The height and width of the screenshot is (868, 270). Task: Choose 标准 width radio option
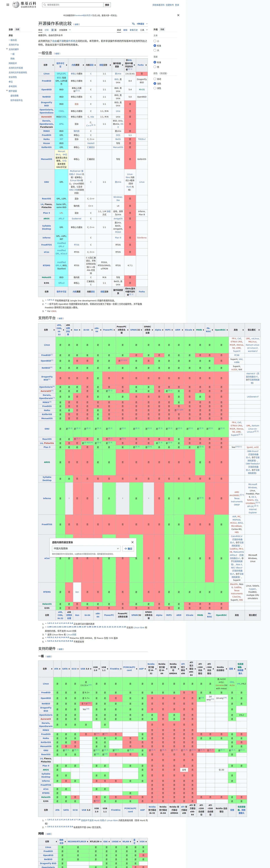point(155,62)
